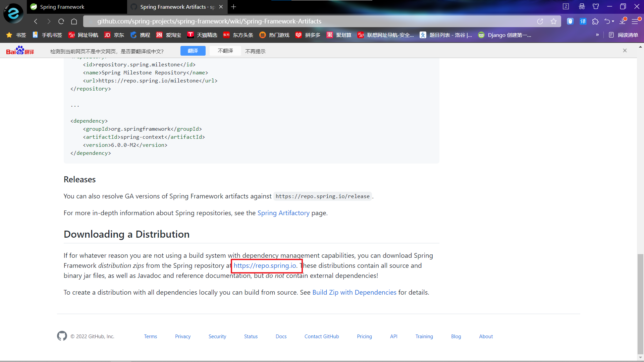Open the 携程 bookmark
Image resolution: width=644 pixels, height=362 pixels.
pyautogui.click(x=140, y=35)
